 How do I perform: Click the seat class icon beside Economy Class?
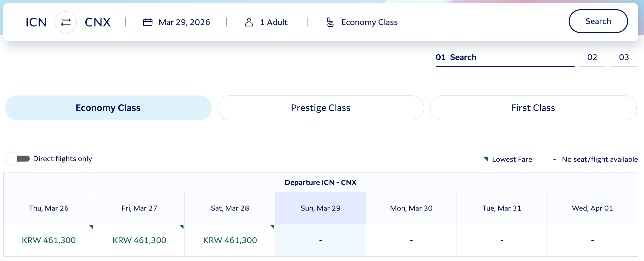tap(330, 22)
